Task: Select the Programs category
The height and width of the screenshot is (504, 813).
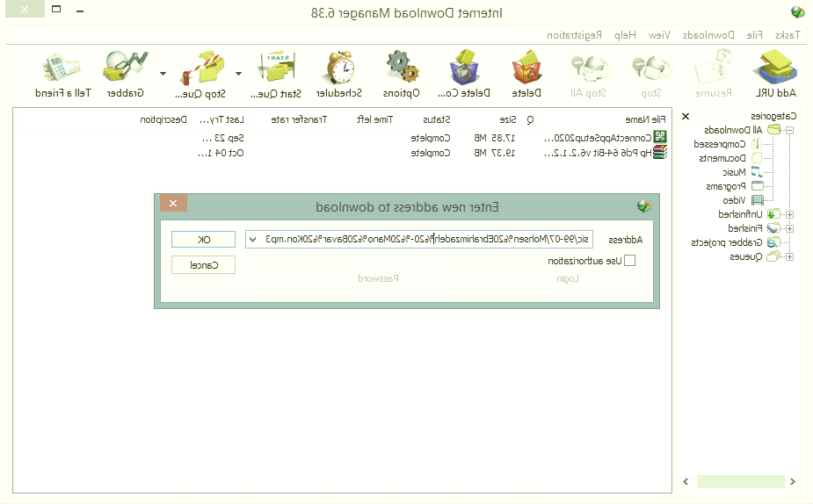Action: (x=726, y=186)
